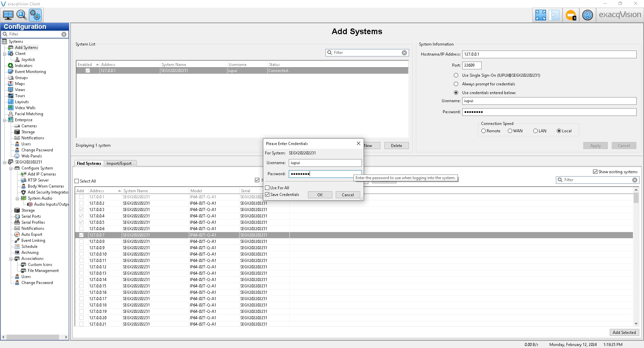This screenshot has height=348, width=644.
Task: Click the Schedule tree item
Action: click(30, 247)
